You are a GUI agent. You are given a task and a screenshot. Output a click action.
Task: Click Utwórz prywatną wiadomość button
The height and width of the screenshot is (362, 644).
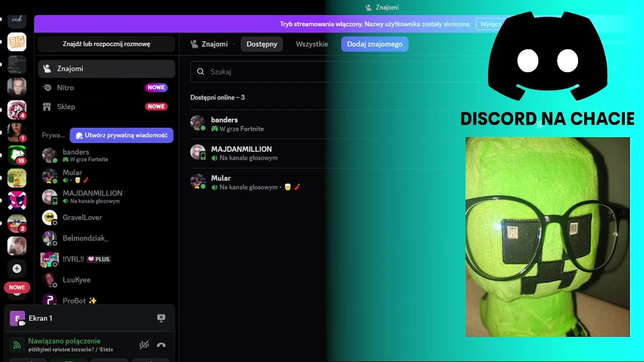[121, 135]
